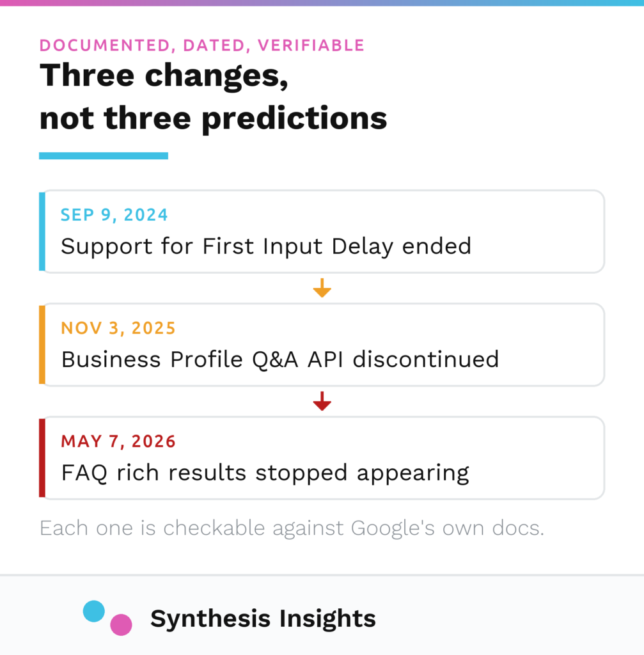Click the NOV 3, 2025 date label
Screen dimensions: 644x655
[x=118, y=328]
